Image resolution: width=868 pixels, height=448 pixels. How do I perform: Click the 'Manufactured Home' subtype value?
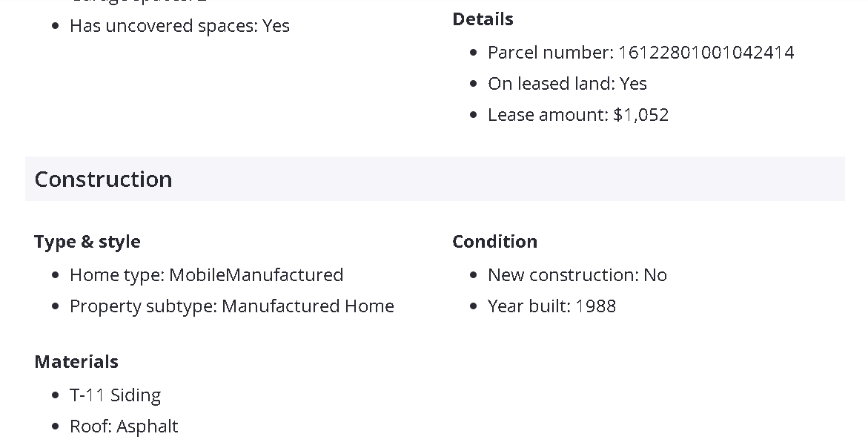pos(308,306)
